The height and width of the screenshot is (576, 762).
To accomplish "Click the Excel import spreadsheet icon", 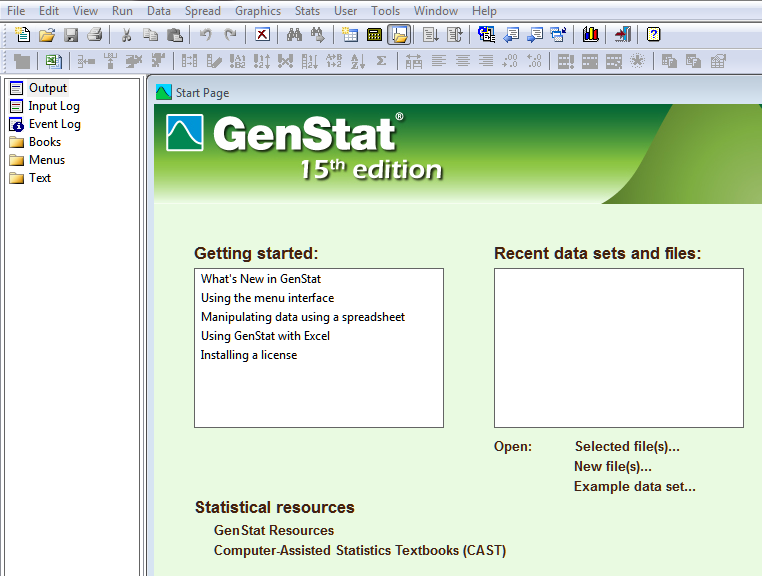I will pos(53,61).
